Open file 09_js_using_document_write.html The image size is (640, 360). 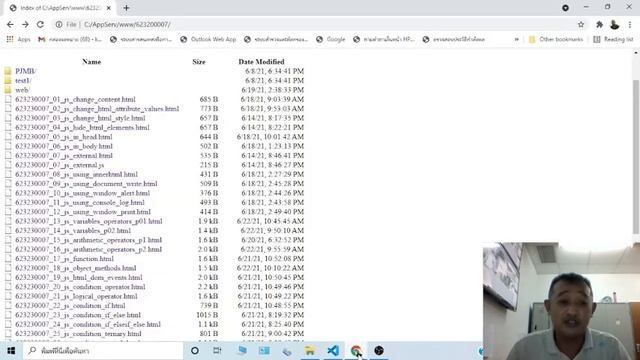pyautogui.click(x=86, y=184)
